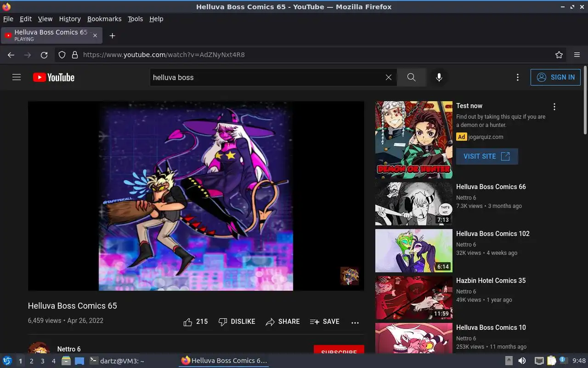Open the taskbar file manager icon
Viewport: 588px width, 368px height.
(66, 361)
